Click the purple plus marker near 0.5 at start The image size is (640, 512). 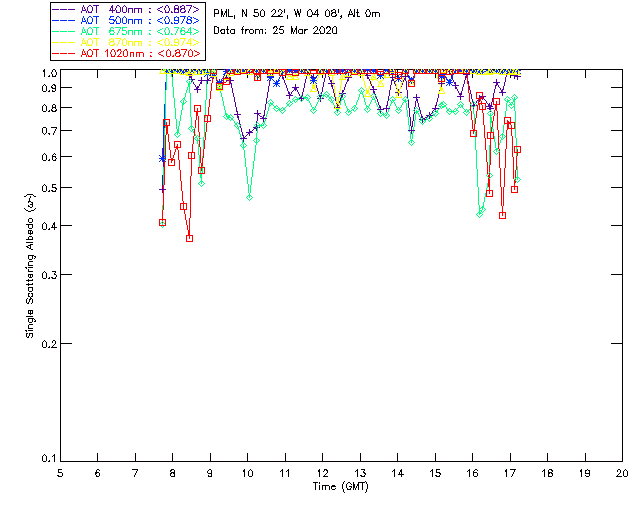162,190
